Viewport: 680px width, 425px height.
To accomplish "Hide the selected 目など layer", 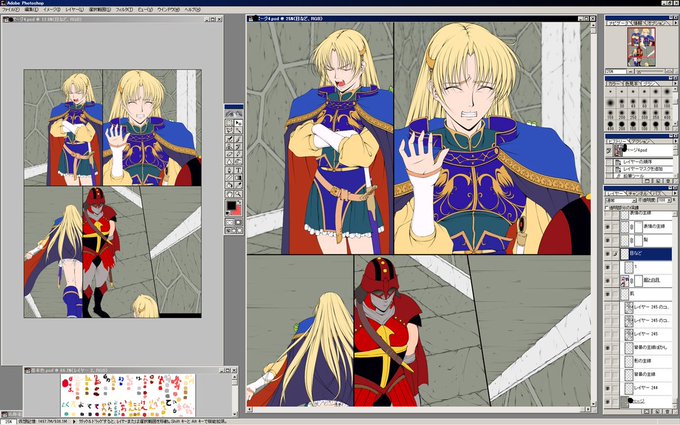I will pyautogui.click(x=608, y=254).
